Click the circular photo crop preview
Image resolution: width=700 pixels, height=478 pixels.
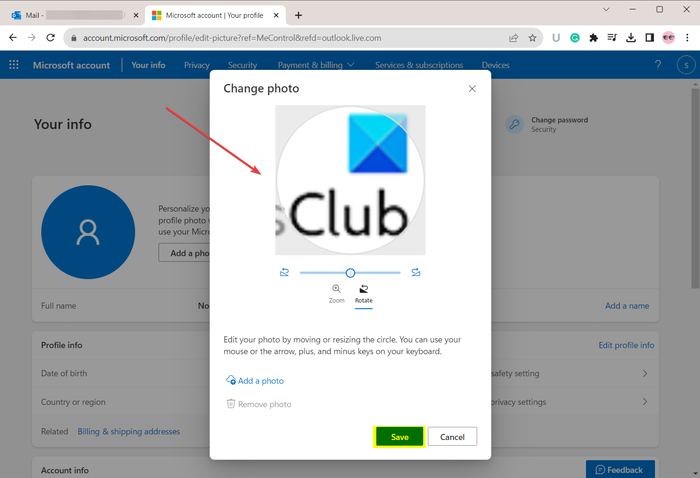tap(350, 180)
